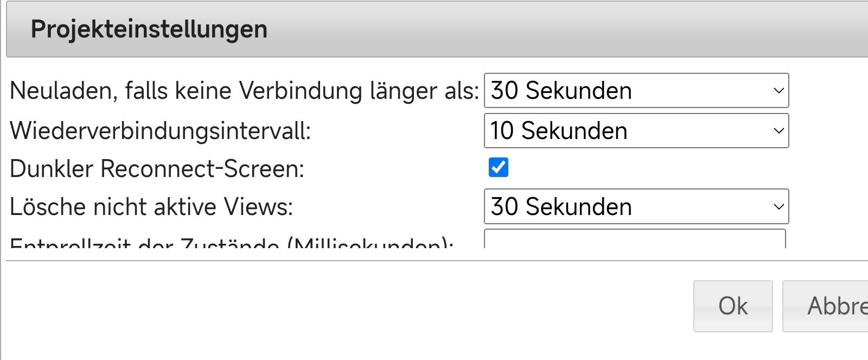This screenshot has width=868, height=360.
Task: Click empty dialog footer left of Ok
Action: pyautogui.click(x=347, y=306)
